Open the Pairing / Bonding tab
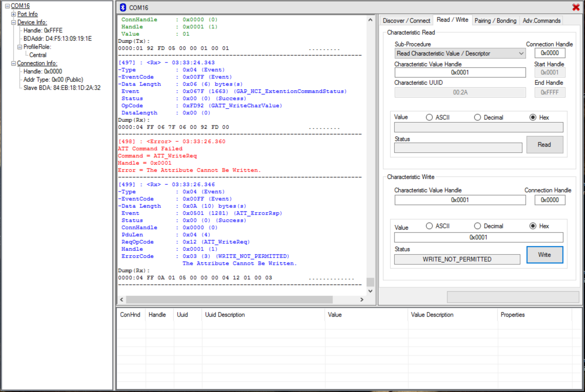The image size is (585, 392). click(x=495, y=21)
